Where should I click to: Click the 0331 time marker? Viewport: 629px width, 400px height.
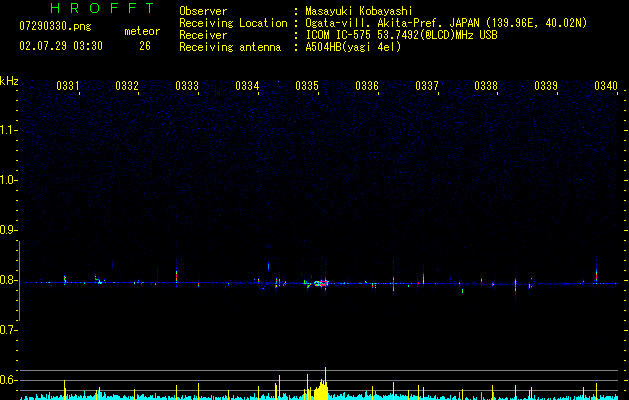tap(67, 86)
